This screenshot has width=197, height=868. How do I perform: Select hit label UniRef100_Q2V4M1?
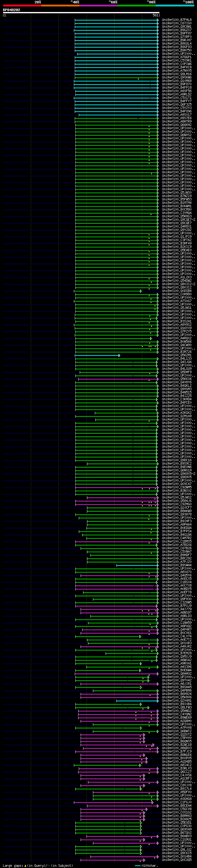177,700
